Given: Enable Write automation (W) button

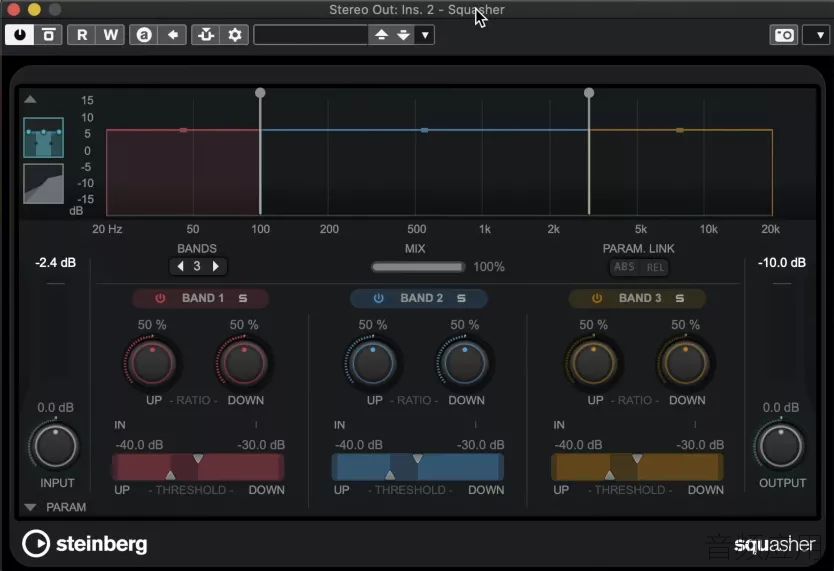Looking at the screenshot, I should click(111, 35).
